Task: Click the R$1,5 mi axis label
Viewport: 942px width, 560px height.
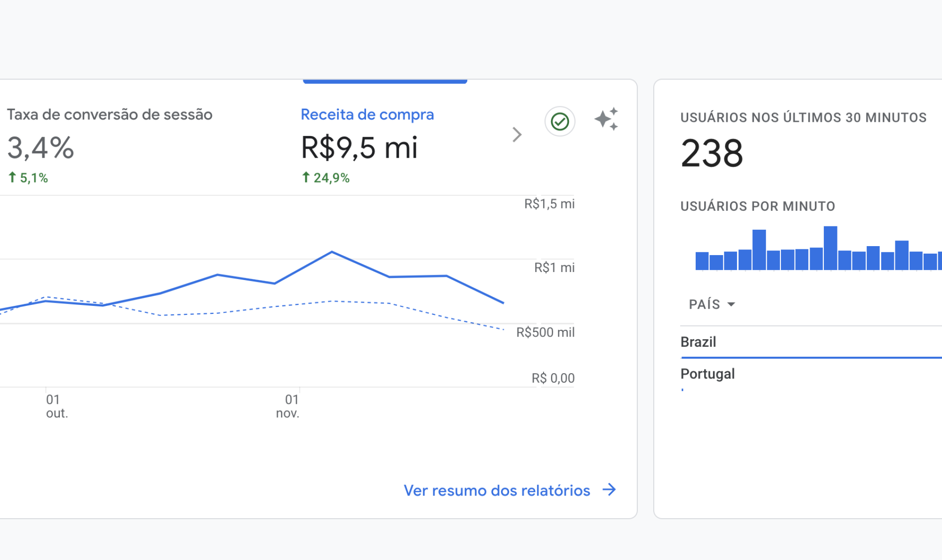Action: point(550,204)
